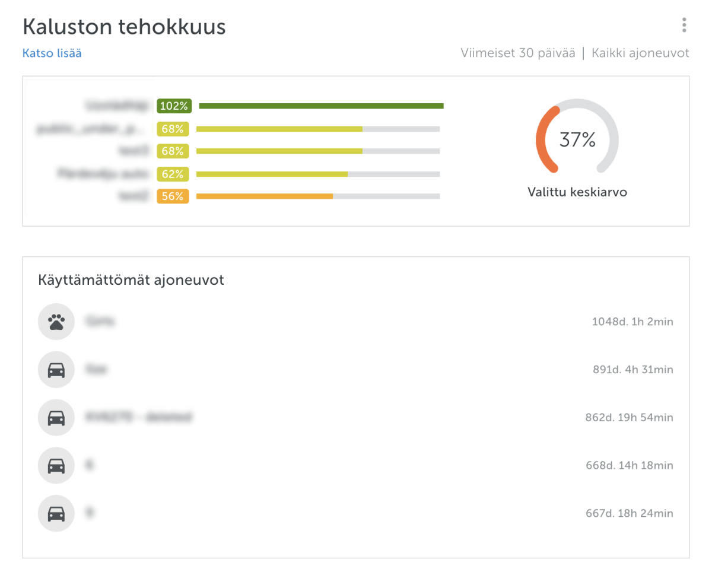The height and width of the screenshot is (588, 712).
Task: Click the 37% donut gauge
Action: tap(577, 140)
